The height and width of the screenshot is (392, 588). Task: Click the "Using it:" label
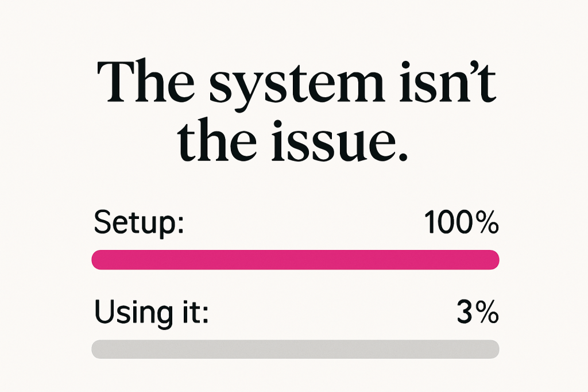pyautogui.click(x=151, y=313)
